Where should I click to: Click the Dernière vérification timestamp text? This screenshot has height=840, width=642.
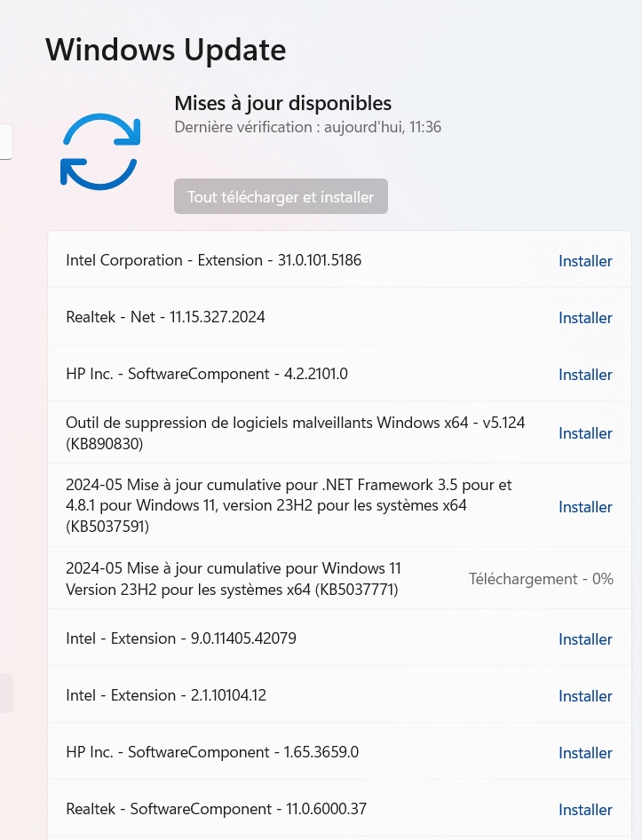[307, 127]
